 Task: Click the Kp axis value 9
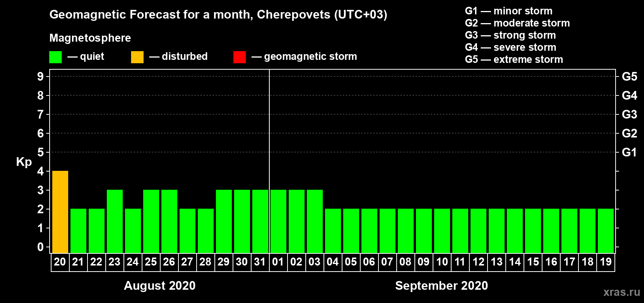click(x=41, y=77)
